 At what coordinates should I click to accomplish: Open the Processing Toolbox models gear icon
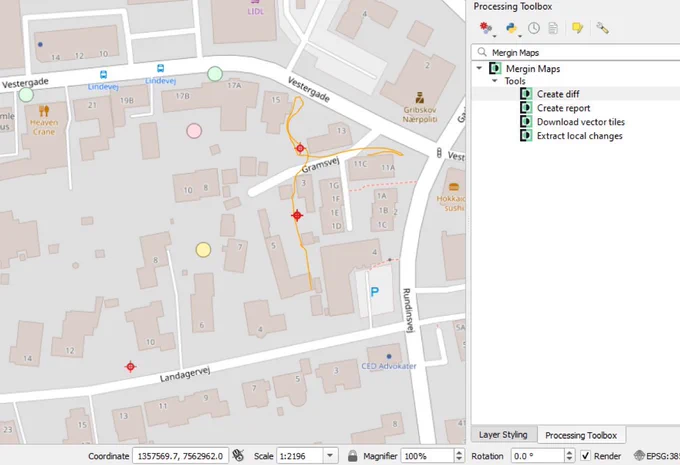tap(485, 28)
